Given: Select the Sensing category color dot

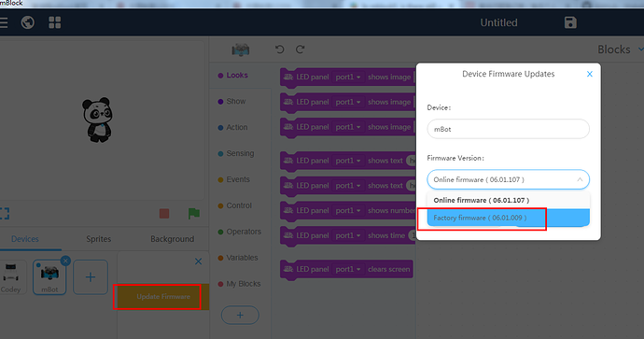Looking at the screenshot, I should pos(220,154).
